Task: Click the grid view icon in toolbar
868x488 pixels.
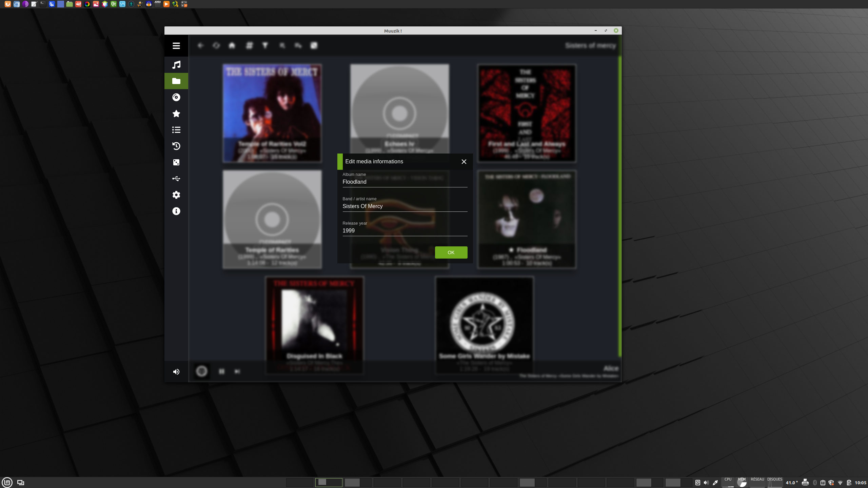Action: pyautogui.click(x=249, y=45)
